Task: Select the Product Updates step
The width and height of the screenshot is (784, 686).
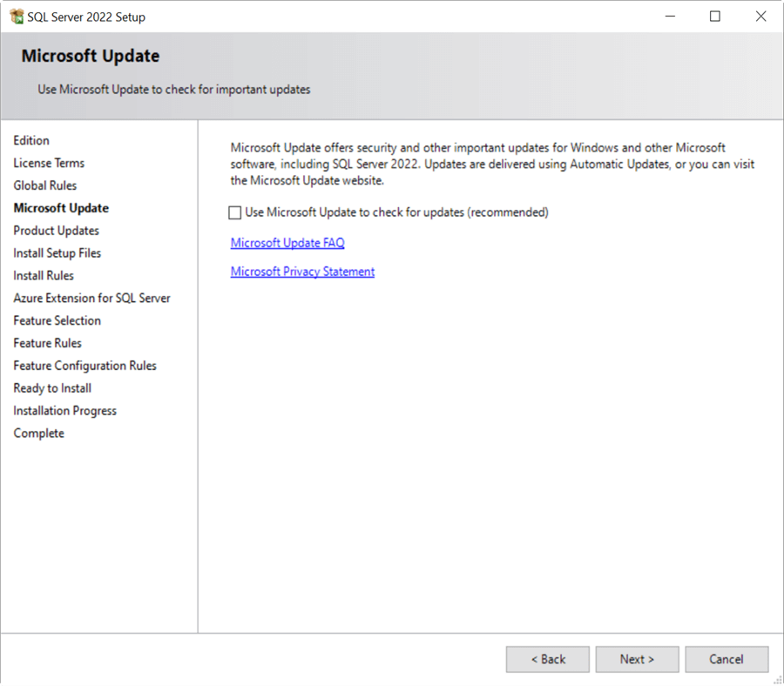Action: click(56, 231)
